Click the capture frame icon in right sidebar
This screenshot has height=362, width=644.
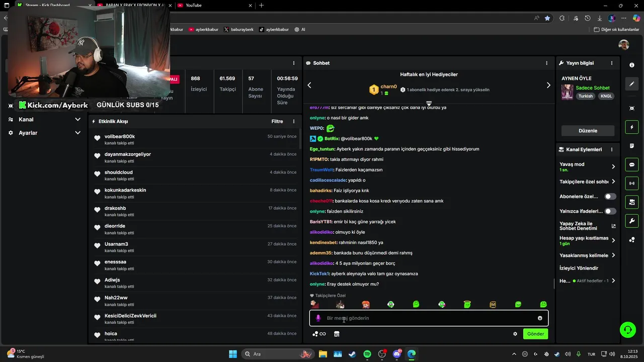(632, 108)
